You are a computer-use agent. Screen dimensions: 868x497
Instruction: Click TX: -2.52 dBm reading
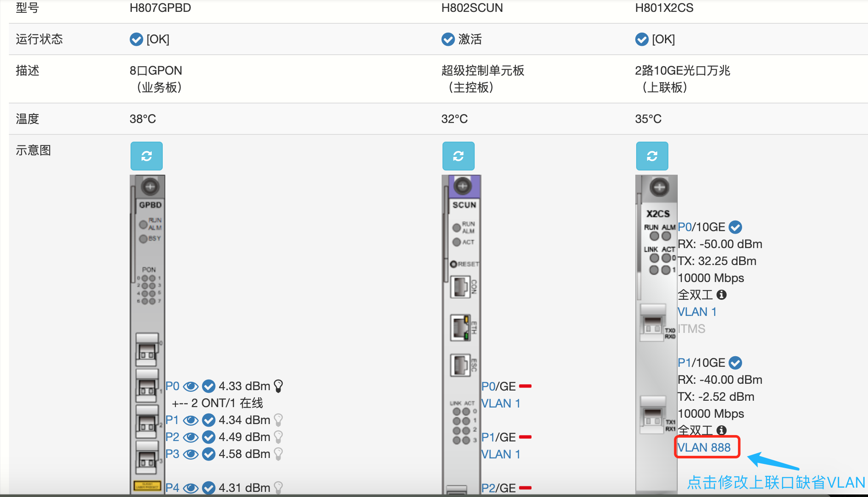click(x=716, y=396)
